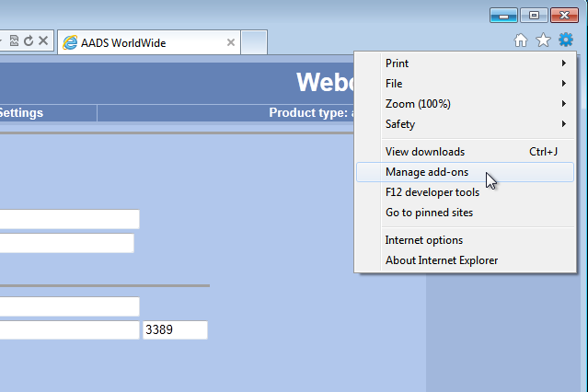The image size is (588, 392).
Task: Open a new blank tab
Action: [254, 42]
